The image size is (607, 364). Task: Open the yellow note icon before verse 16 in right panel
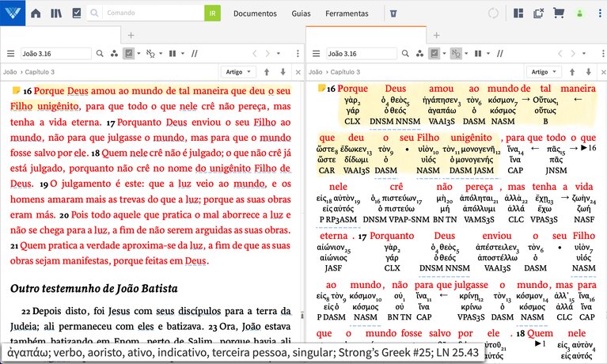pos(321,88)
